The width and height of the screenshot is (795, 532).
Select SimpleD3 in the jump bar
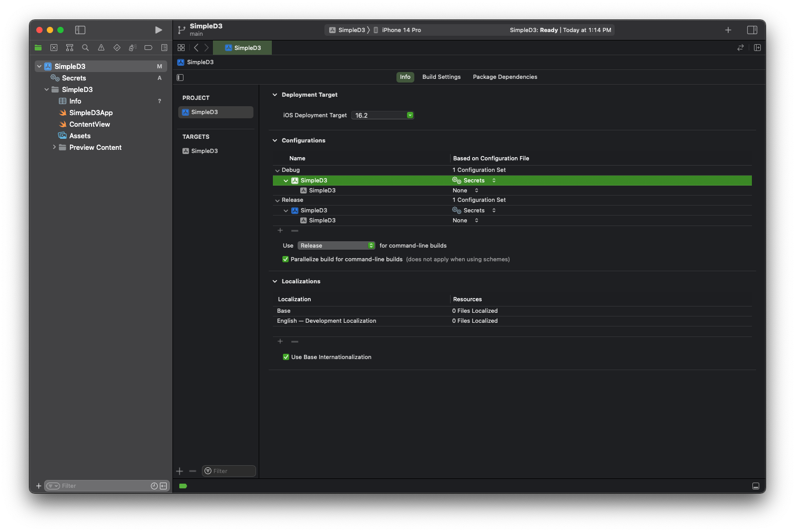pos(196,62)
